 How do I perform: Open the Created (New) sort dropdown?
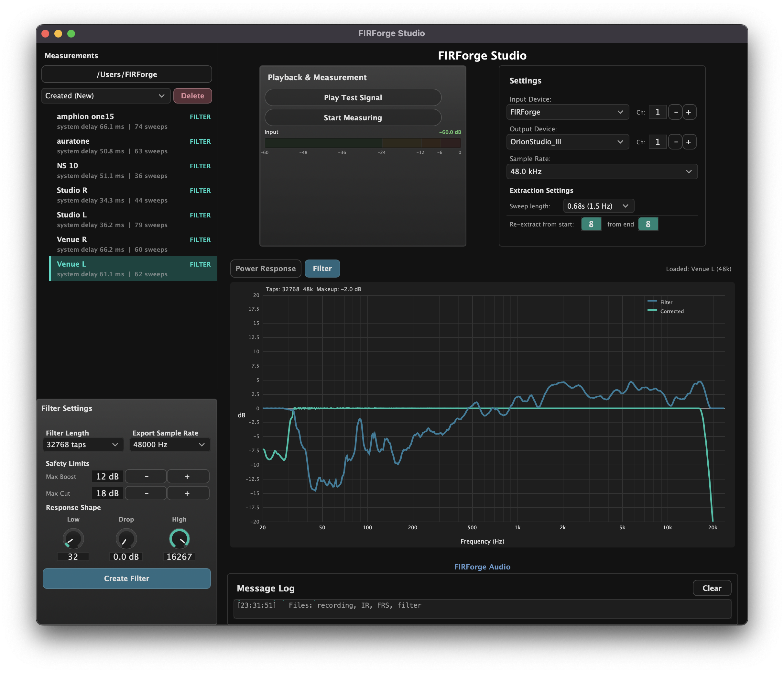pyautogui.click(x=105, y=96)
